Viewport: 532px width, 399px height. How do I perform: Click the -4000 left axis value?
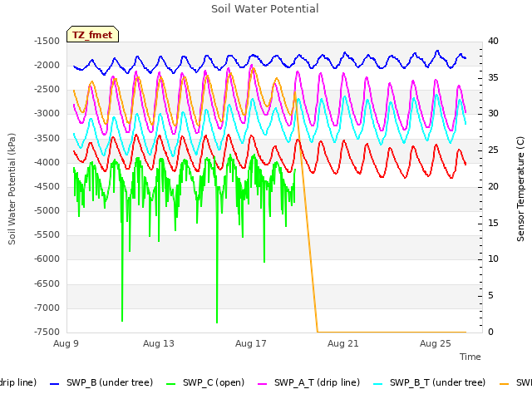click(47, 162)
